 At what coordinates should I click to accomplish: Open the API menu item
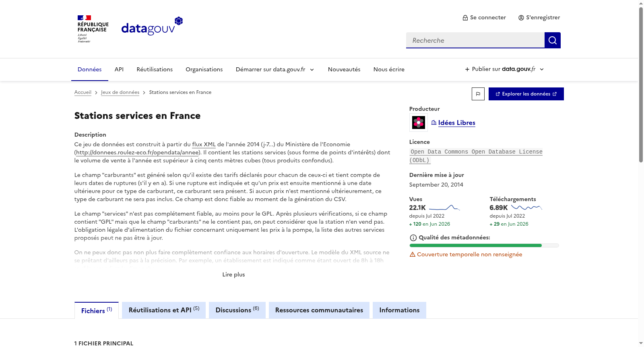click(x=119, y=69)
